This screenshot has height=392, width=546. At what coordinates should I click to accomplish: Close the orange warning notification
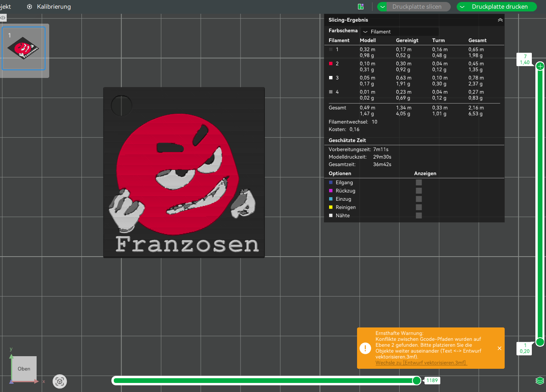pyautogui.click(x=500, y=348)
